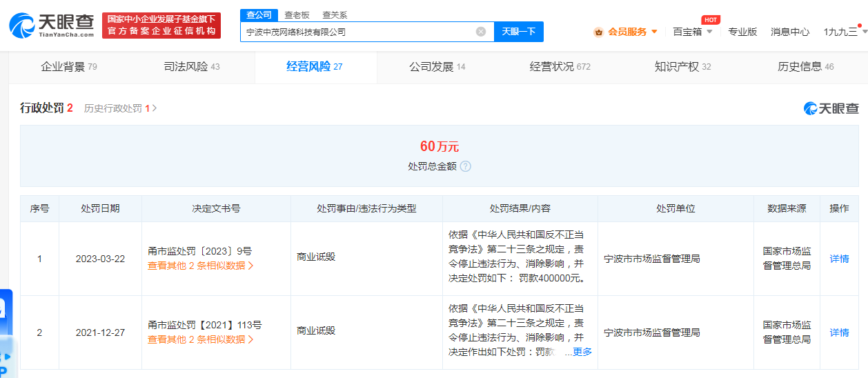Open the 历史信息 tab
The height and width of the screenshot is (378, 868).
pyautogui.click(x=806, y=67)
